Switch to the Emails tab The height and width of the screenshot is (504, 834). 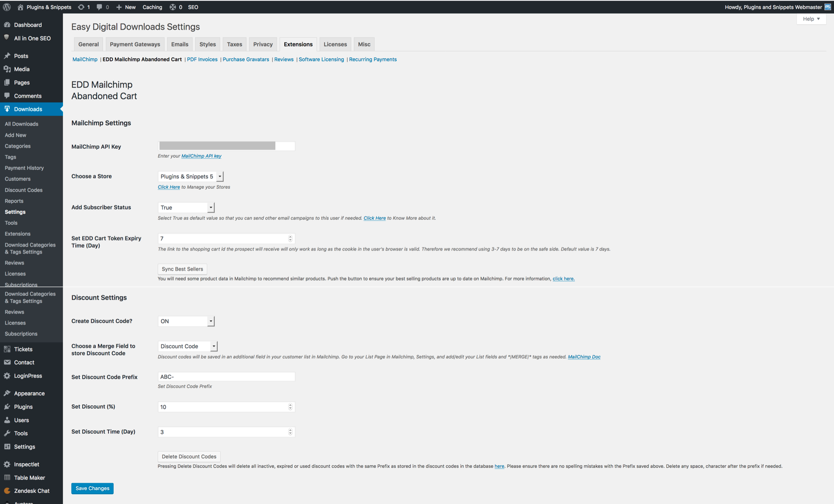point(179,44)
